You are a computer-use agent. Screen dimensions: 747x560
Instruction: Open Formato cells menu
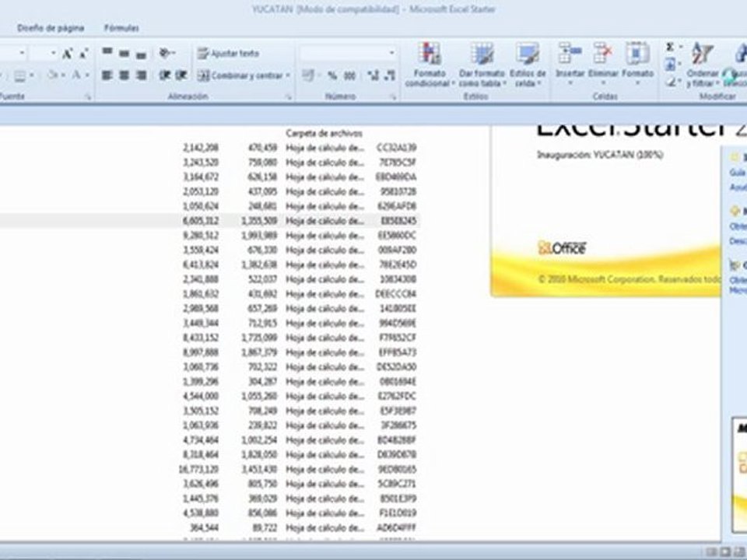point(637,65)
